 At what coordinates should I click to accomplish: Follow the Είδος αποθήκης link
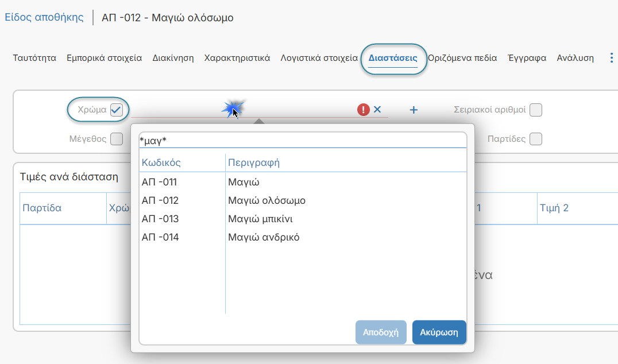pyautogui.click(x=44, y=17)
